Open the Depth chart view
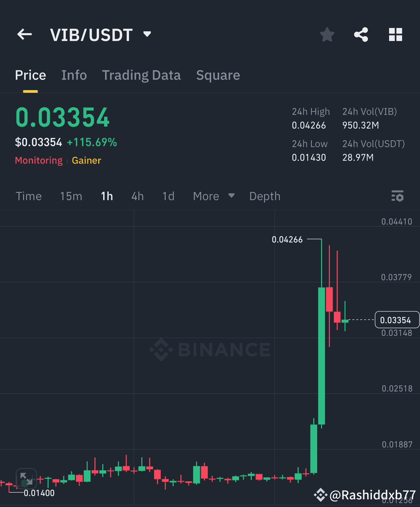420x507 pixels. click(264, 196)
